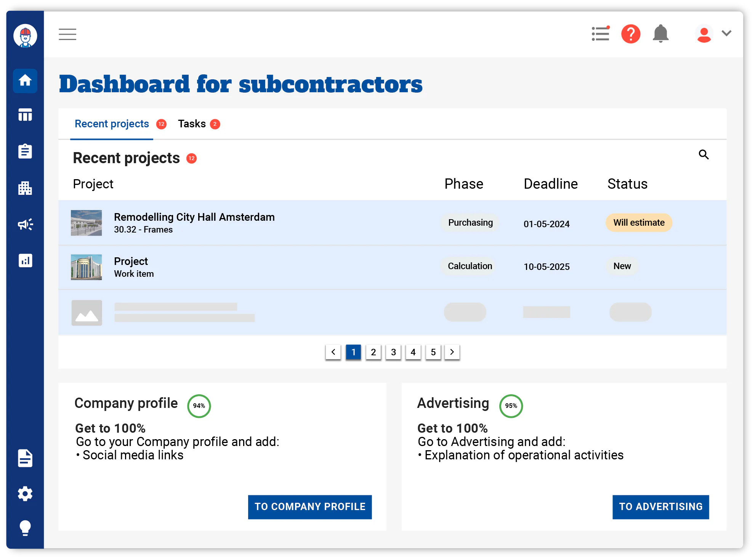Toggle the hamburger menu
This screenshot has height=560, width=755.
pos(67,34)
